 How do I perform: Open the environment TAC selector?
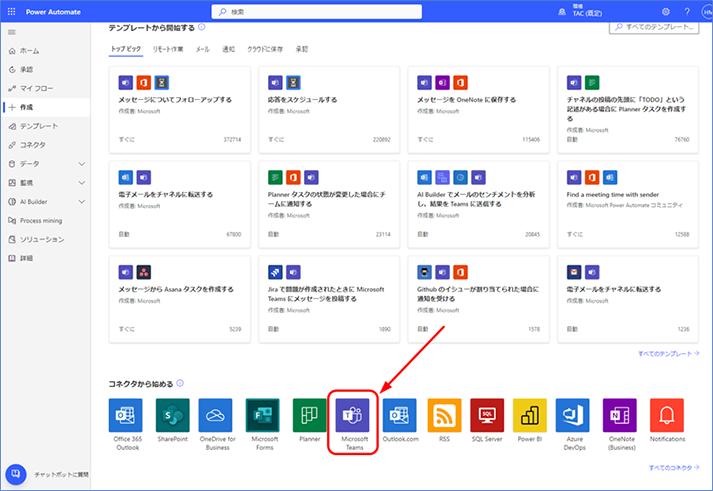tap(581, 11)
